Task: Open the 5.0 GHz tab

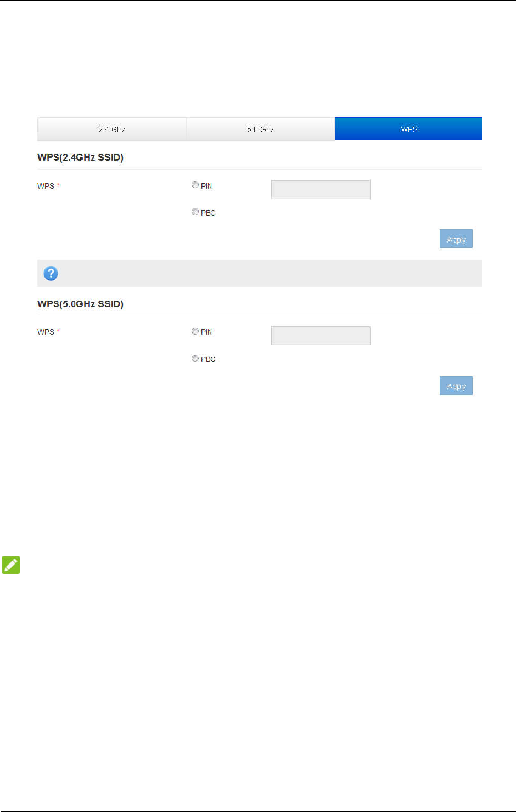Action: [x=260, y=129]
